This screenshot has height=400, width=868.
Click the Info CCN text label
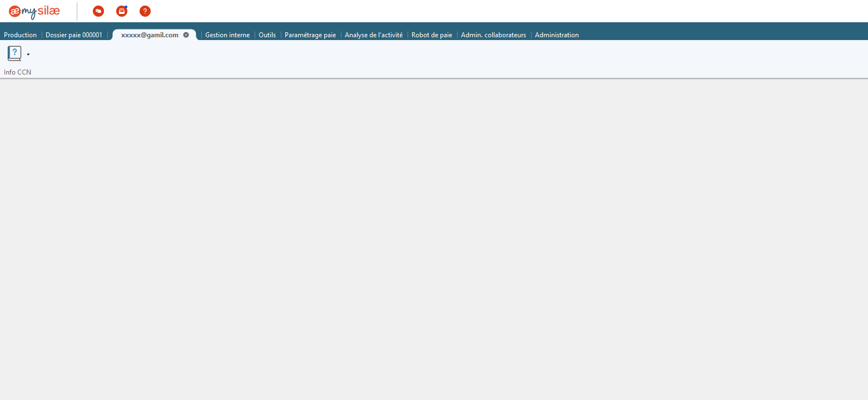pos(17,72)
